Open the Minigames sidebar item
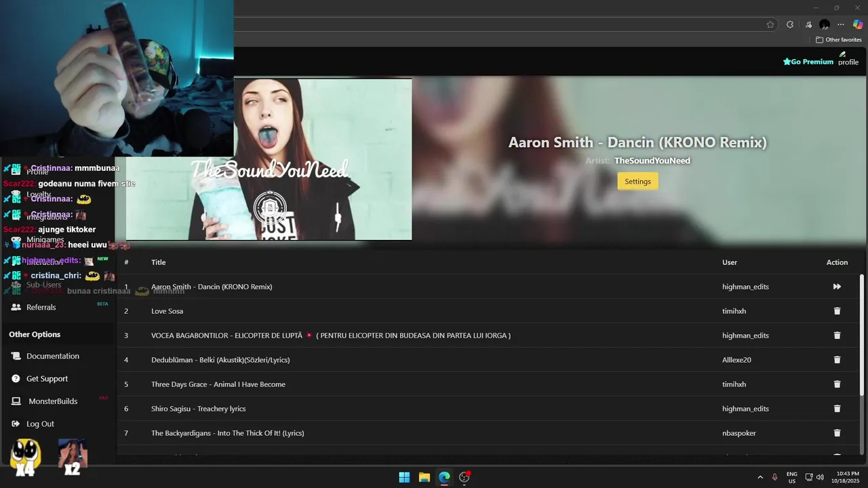Image resolution: width=868 pixels, height=488 pixels. pos(45,239)
